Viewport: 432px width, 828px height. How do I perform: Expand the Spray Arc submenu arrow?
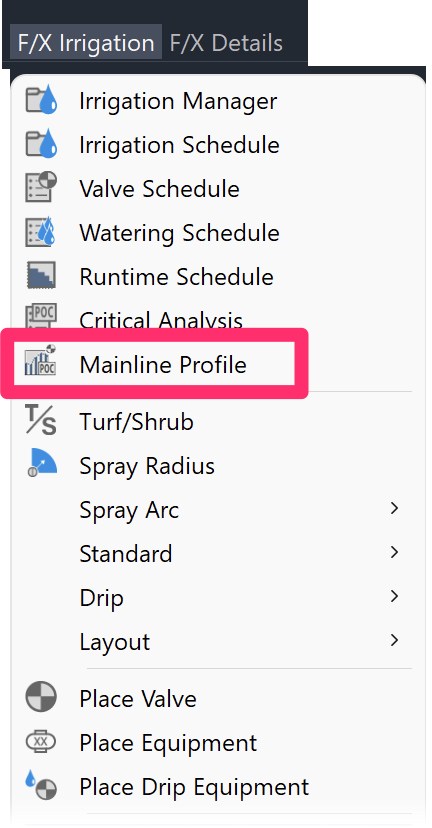(x=394, y=509)
